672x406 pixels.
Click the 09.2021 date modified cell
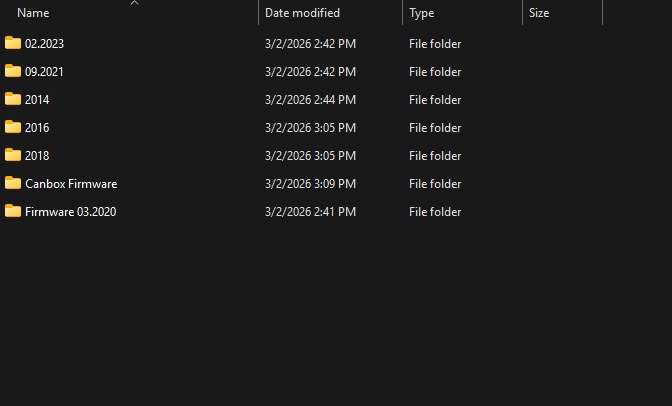(x=310, y=72)
